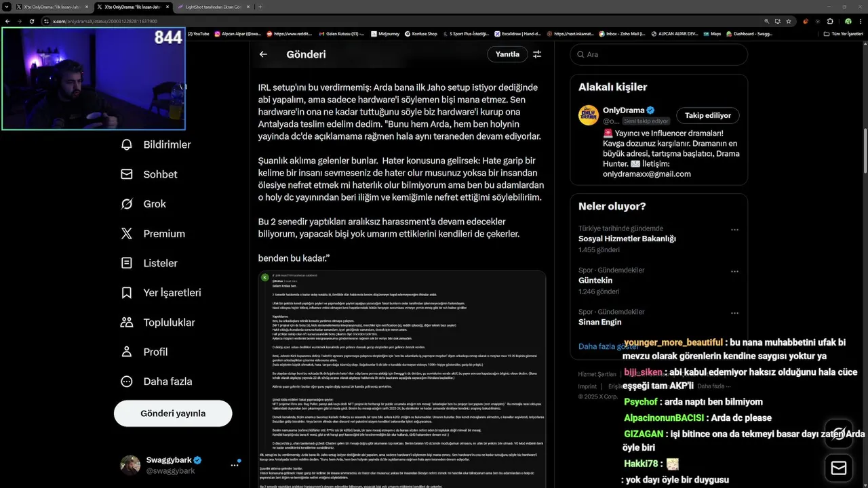This screenshot has width=868, height=488.
Task: Open attached screenshot image in post
Action: (x=402, y=380)
